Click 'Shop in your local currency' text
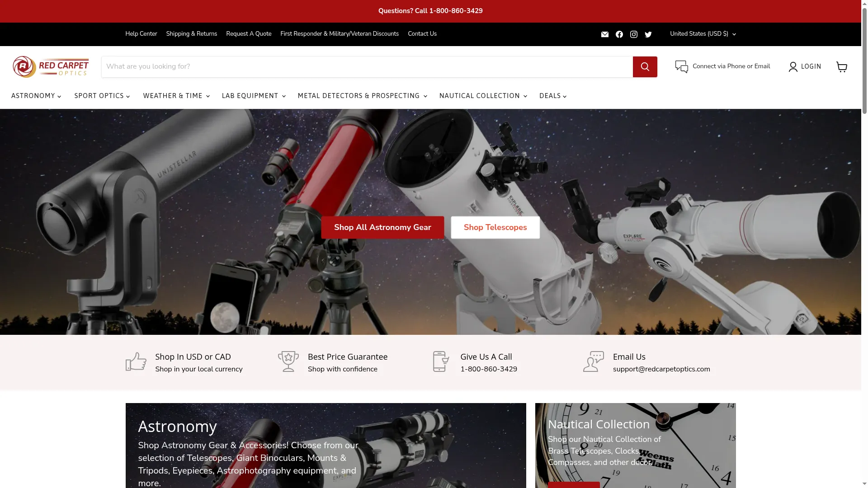The height and width of the screenshot is (488, 868). (199, 369)
